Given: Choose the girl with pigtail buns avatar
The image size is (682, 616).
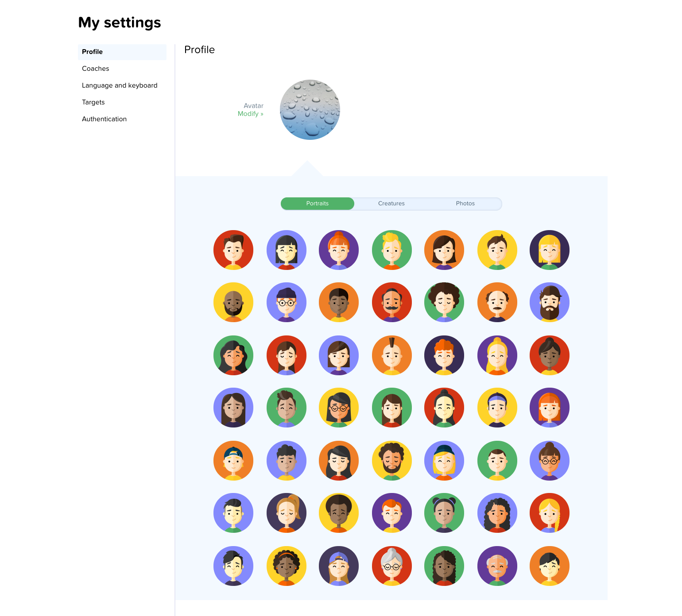Looking at the screenshot, I should [x=444, y=513].
